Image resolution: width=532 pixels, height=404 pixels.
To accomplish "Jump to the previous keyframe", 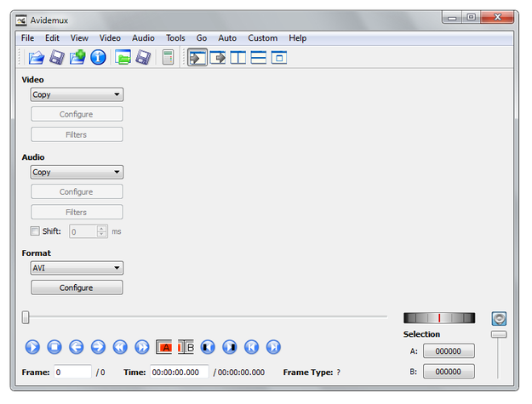I will (x=120, y=347).
